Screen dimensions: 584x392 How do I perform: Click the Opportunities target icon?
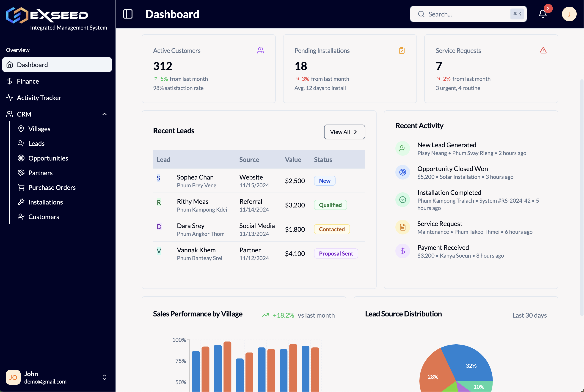tap(21, 158)
